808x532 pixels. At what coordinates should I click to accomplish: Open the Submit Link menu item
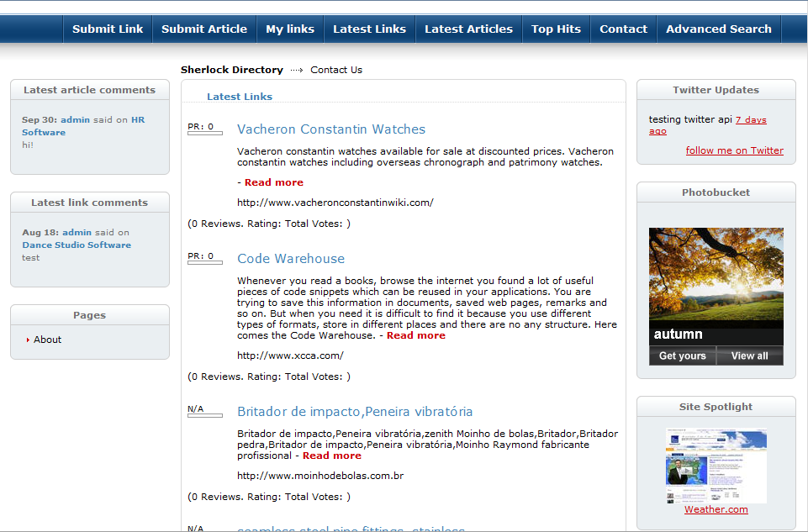coord(108,29)
